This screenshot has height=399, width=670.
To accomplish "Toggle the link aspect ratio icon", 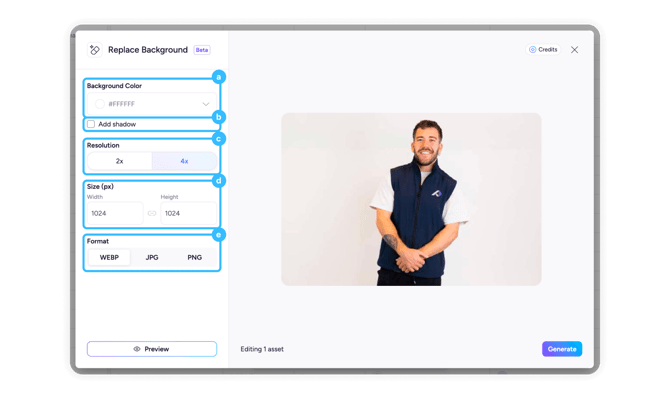I will (152, 213).
